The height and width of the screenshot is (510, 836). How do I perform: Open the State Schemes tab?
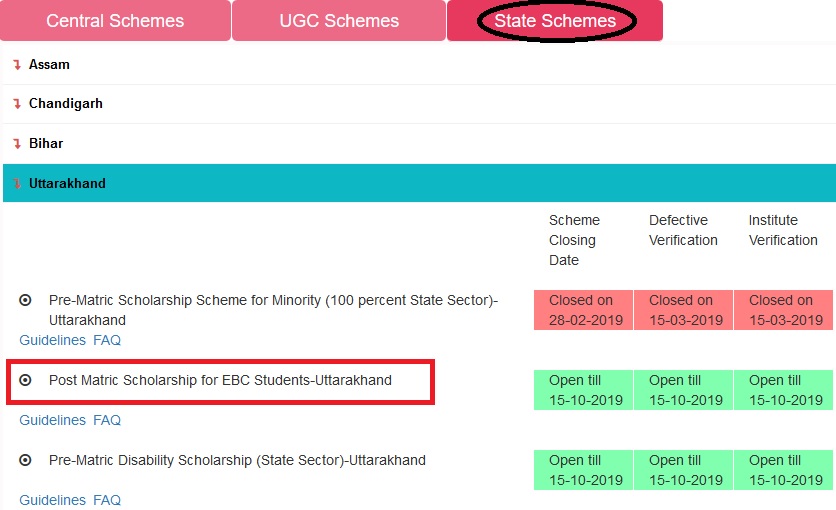click(x=555, y=20)
